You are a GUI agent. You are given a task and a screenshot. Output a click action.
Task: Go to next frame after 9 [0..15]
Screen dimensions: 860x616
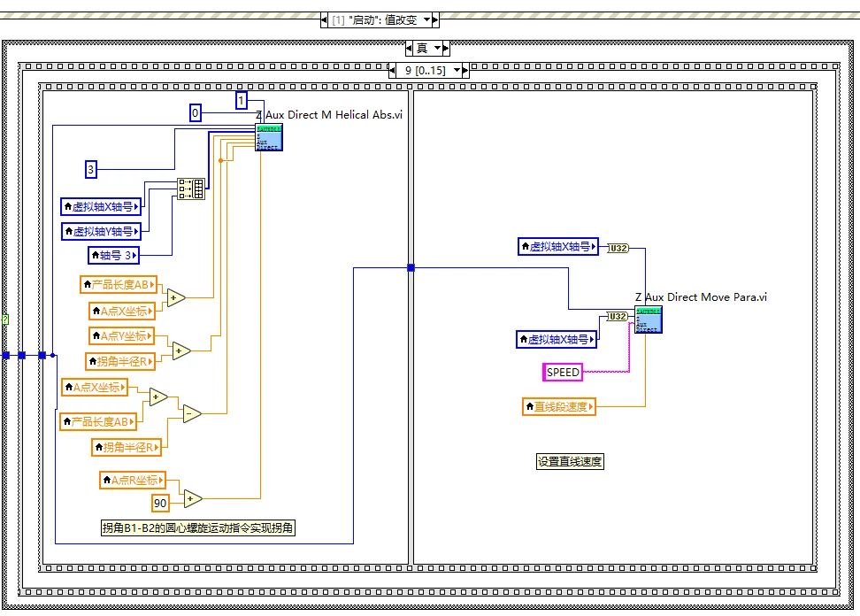click(x=465, y=71)
